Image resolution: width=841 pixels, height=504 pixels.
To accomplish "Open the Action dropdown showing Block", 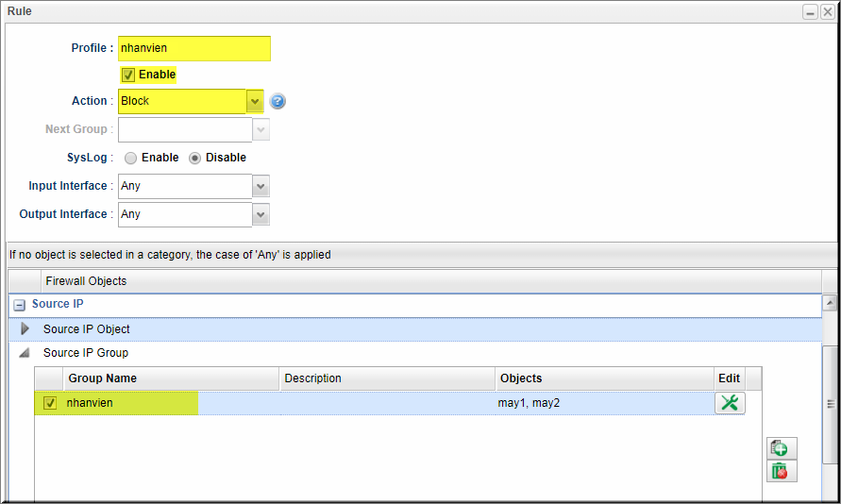I will pos(255,101).
